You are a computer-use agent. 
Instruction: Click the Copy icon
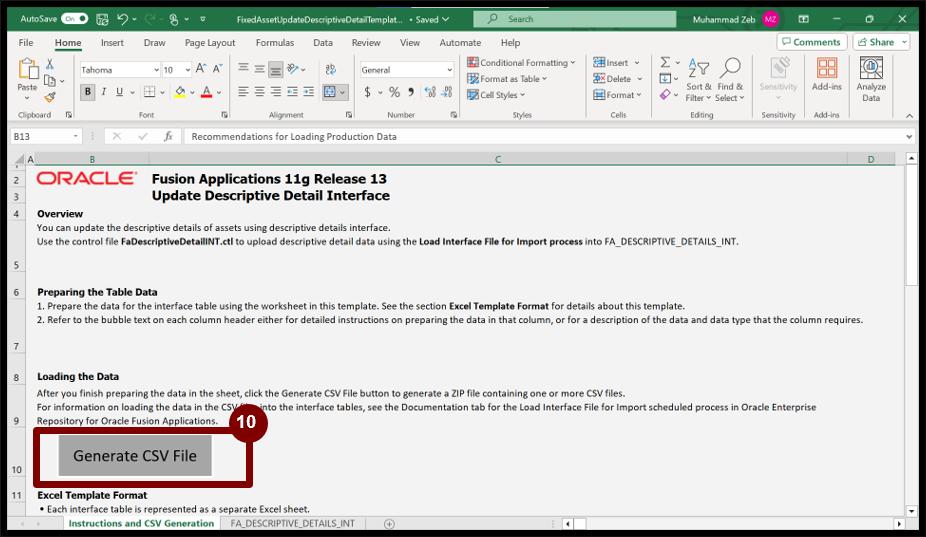(50, 80)
